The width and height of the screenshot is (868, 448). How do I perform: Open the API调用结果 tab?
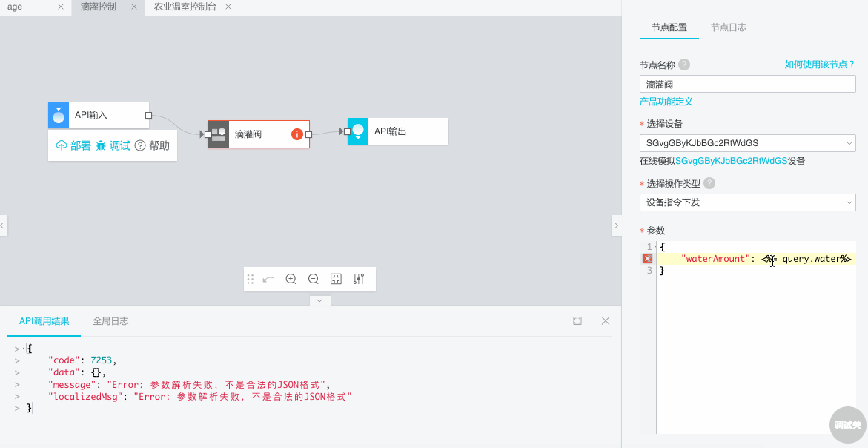pos(44,321)
